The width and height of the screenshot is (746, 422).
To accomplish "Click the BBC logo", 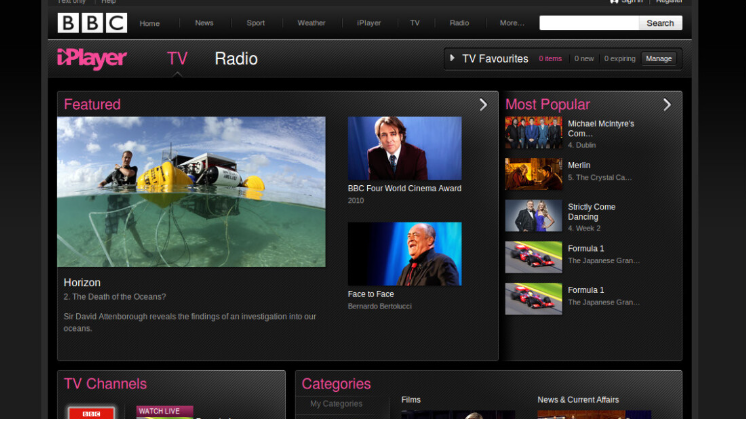I will (92, 23).
